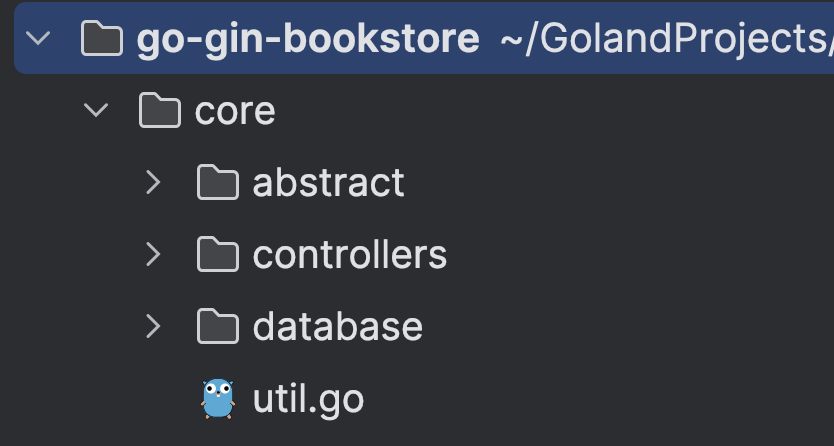Expand the abstract folder
The image size is (834, 446).
153,182
